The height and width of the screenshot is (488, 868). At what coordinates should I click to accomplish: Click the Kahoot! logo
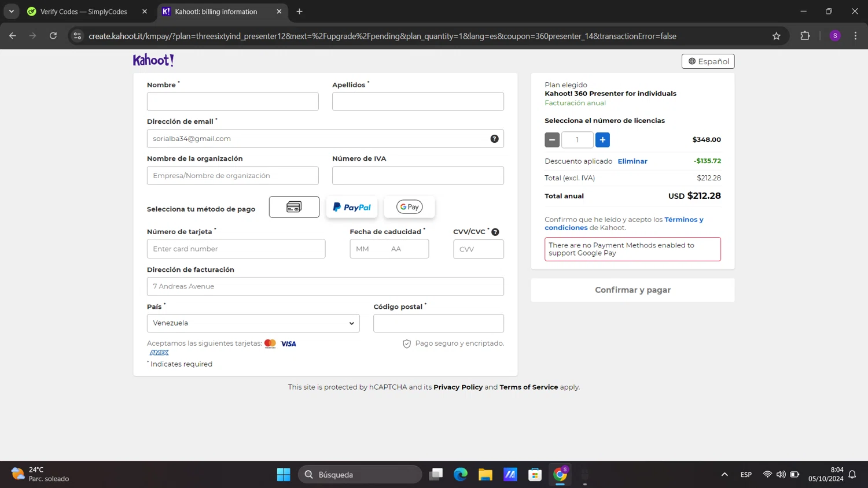(153, 60)
